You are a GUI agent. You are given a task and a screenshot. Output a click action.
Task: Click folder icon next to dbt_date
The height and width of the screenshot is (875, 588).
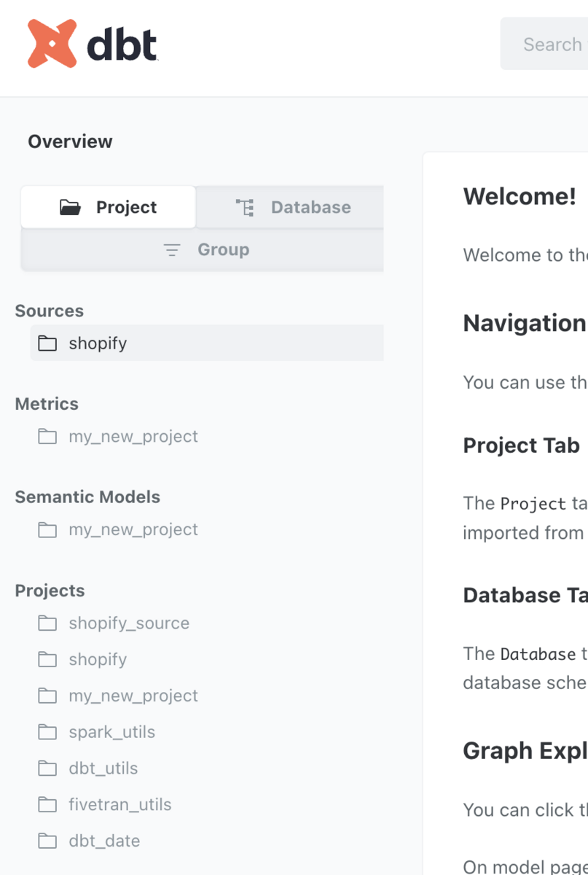[x=47, y=841]
